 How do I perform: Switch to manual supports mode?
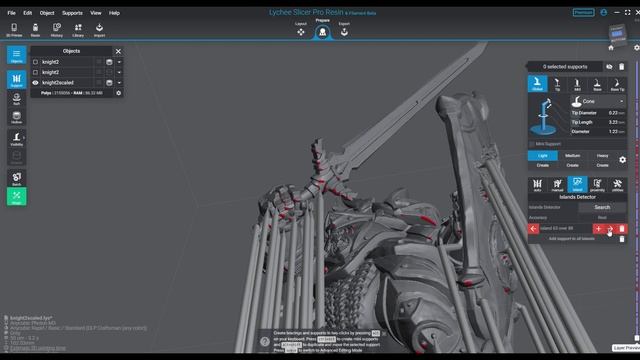coord(558,185)
